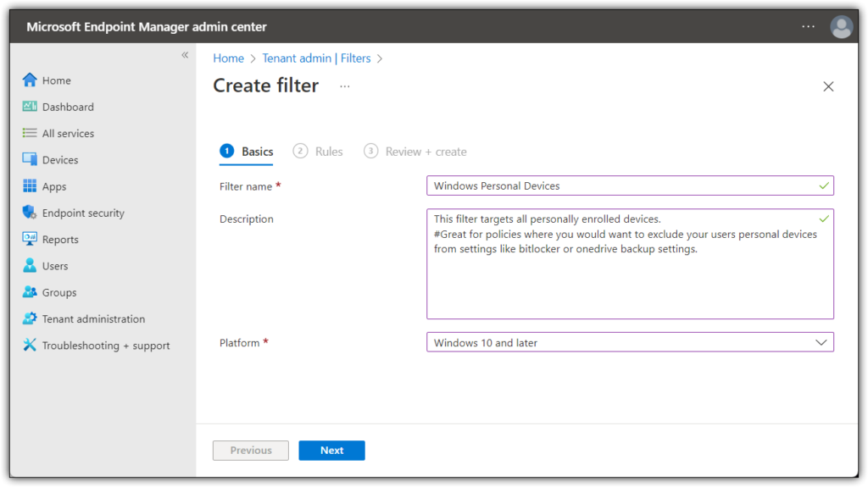This screenshot has height=487, width=868.
Task: Click the Home house icon in sidebar
Action: pyautogui.click(x=30, y=80)
